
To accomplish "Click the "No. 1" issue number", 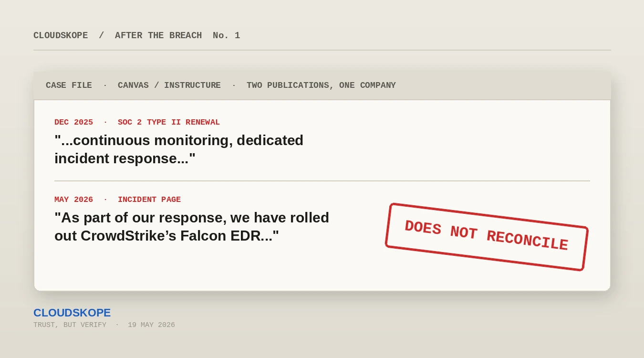I will (226, 35).
